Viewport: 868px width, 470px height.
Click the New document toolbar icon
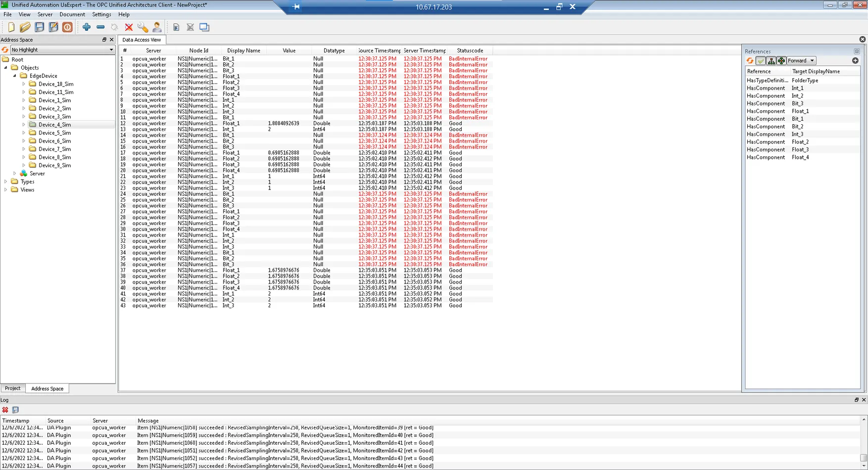[x=11, y=27]
